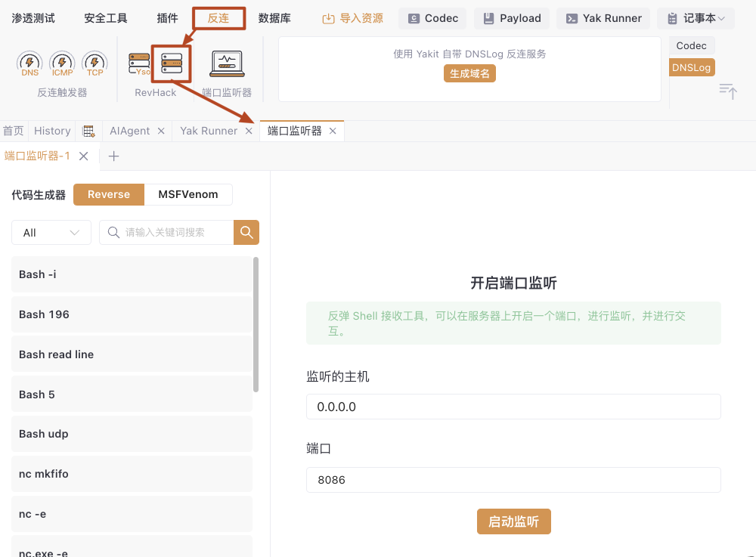Switch to the Codec side tab

click(692, 46)
